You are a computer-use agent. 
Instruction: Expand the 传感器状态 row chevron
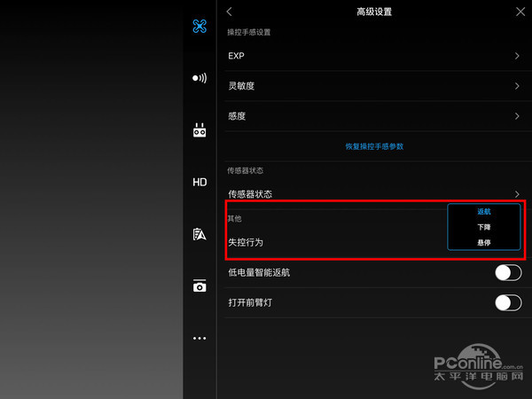tap(517, 193)
